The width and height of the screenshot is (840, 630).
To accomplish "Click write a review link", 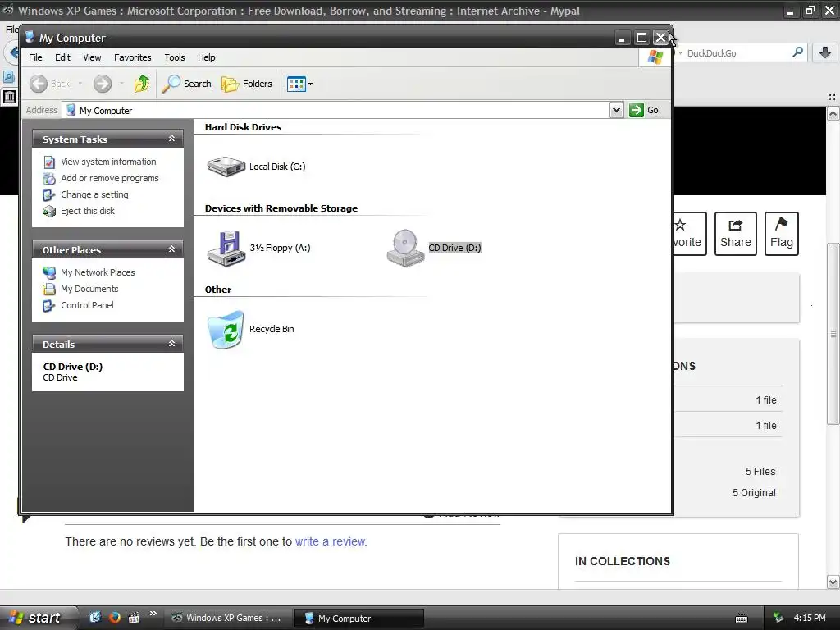I will point(331,541).
